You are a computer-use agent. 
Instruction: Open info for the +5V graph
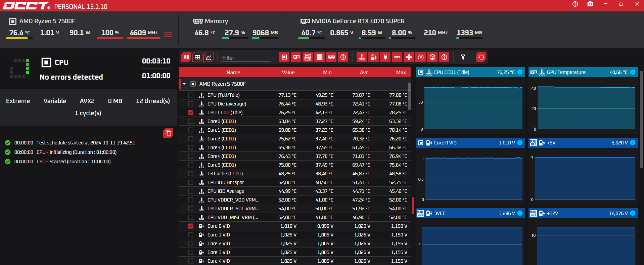click(x=633, y=143)
